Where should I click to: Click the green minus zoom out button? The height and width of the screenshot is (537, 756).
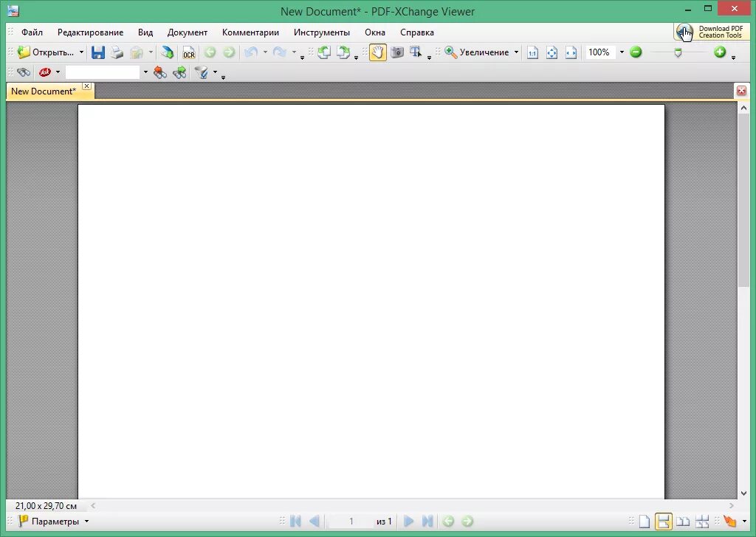636,52
